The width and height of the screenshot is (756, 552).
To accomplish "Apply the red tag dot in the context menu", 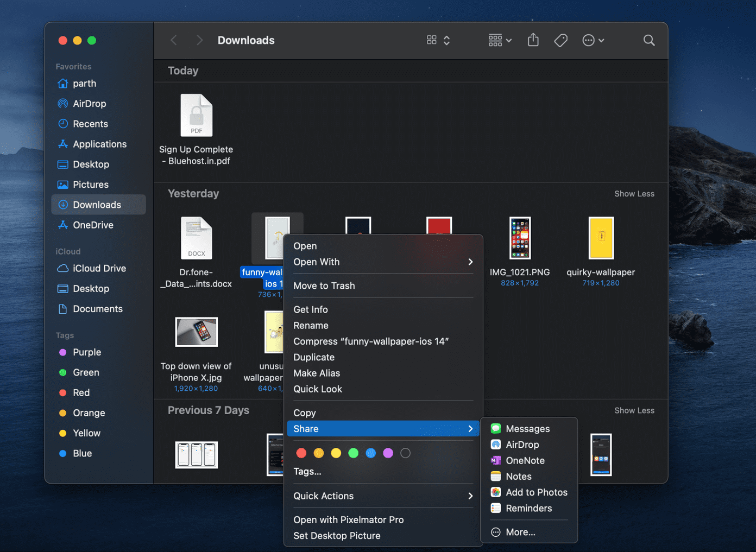I will click(x=301, y=453).
